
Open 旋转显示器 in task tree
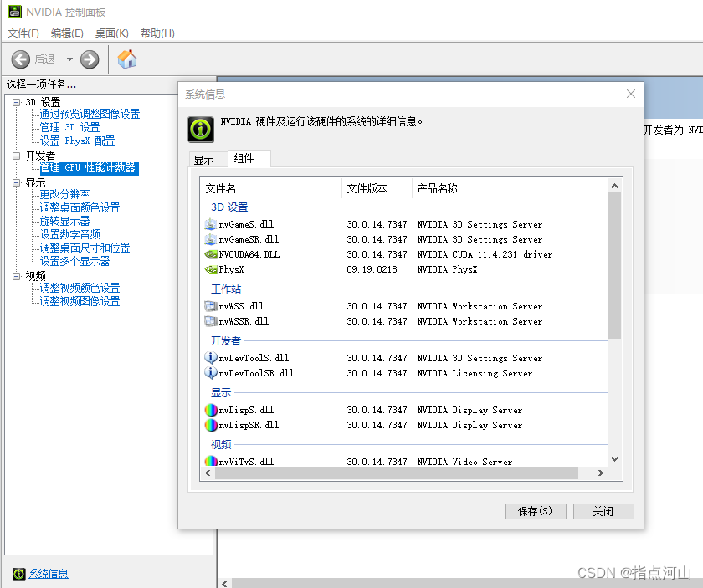[x=64, y=221]
